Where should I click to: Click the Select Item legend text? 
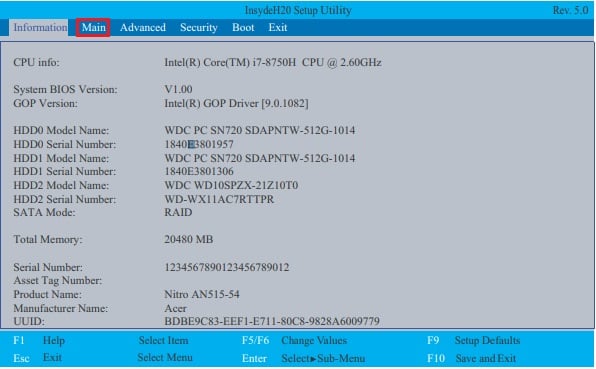tap(163, 340)
